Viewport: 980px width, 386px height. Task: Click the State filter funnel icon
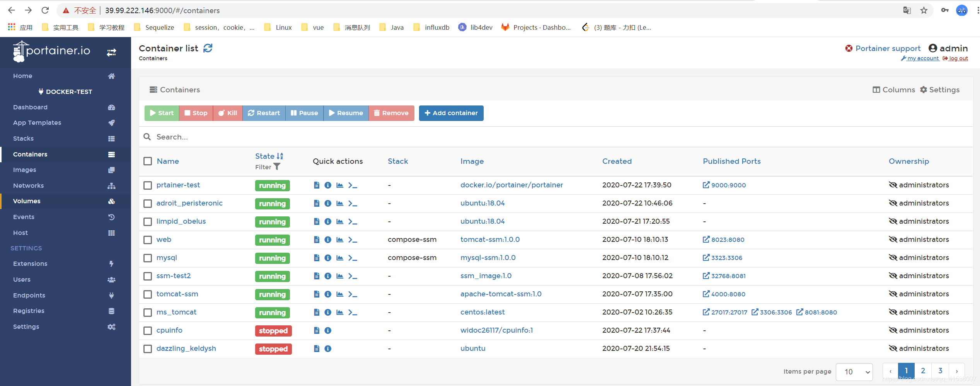277,167
